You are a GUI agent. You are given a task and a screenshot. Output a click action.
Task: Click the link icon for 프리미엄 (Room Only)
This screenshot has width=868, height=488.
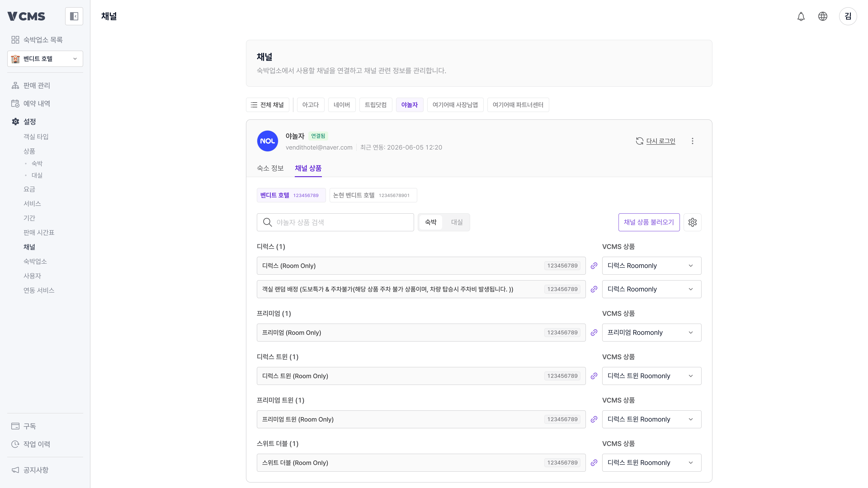pyautogui.click(x=594, y=333)
